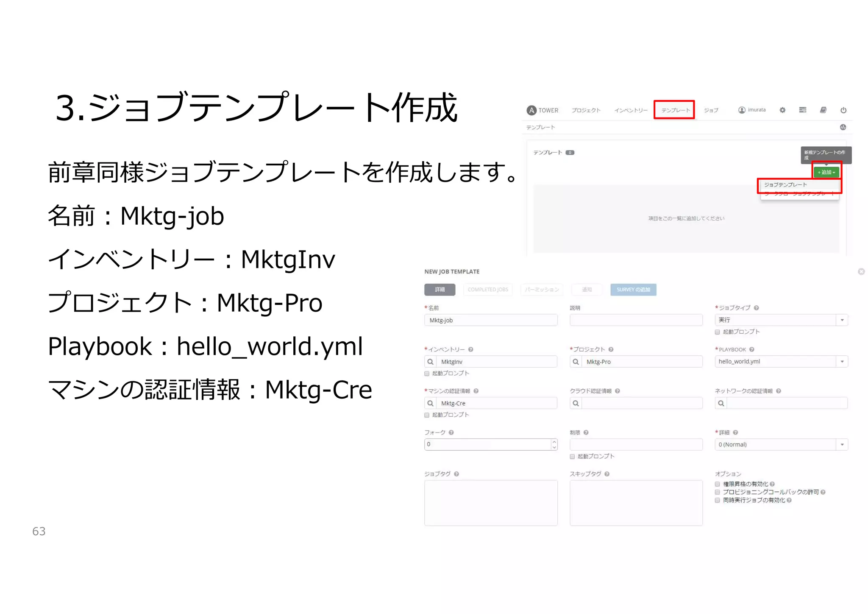The height and width of the screenshot is (614, 868).
Task: Click help icon beside 権限昇格の有効化
Action: 773,484
